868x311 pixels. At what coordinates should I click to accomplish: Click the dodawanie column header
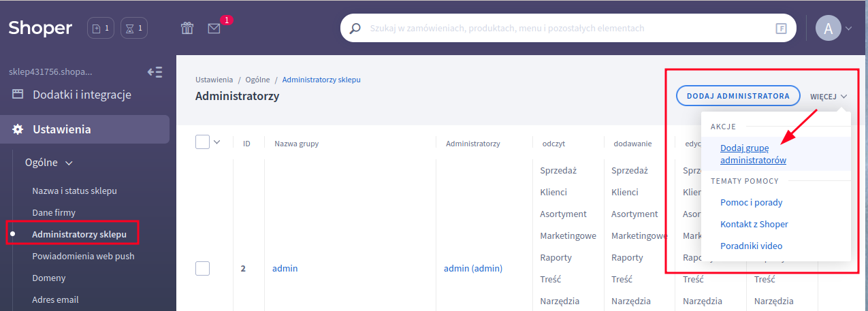[x=632, y=144]
